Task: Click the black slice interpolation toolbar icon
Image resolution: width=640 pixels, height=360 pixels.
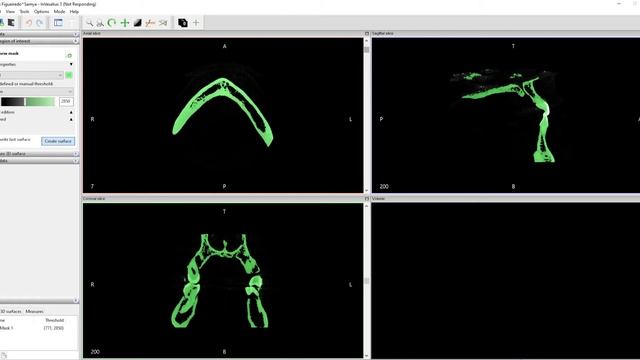Action: click(x=182, y=23)
